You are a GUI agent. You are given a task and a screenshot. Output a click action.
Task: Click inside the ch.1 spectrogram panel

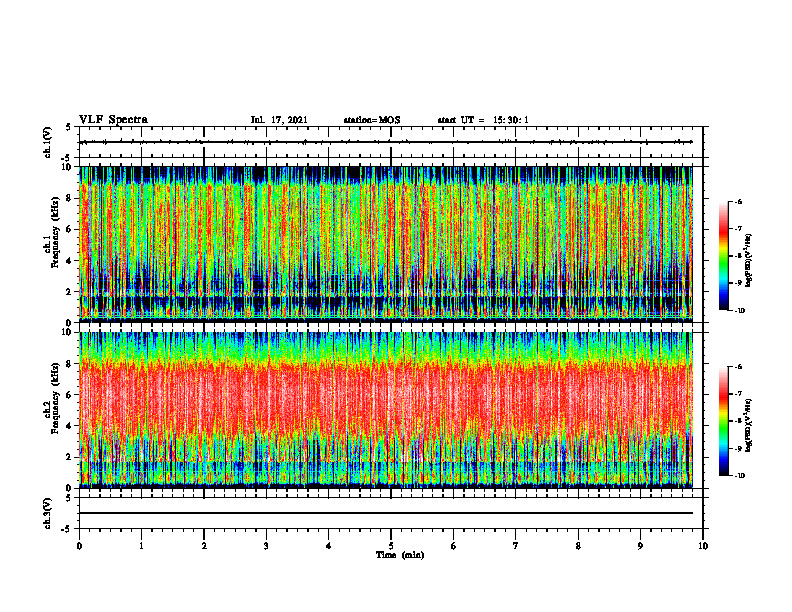pos(391,244)
